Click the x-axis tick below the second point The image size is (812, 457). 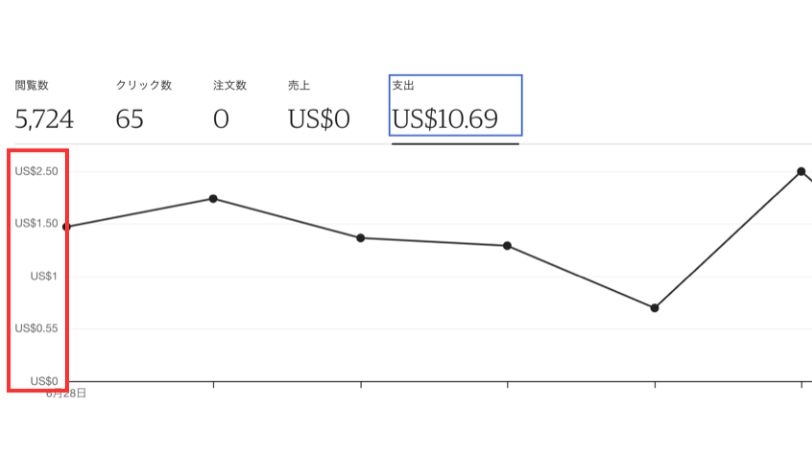click(213, 384)
